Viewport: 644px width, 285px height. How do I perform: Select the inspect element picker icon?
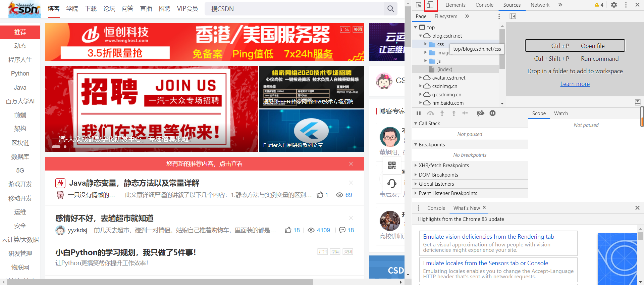click(419, 5)
